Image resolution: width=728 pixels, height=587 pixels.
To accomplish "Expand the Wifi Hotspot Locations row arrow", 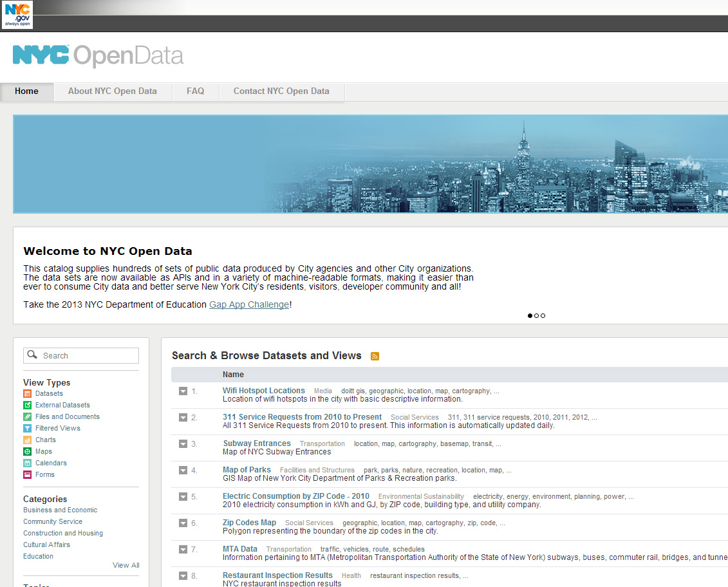I will [183, 391].
